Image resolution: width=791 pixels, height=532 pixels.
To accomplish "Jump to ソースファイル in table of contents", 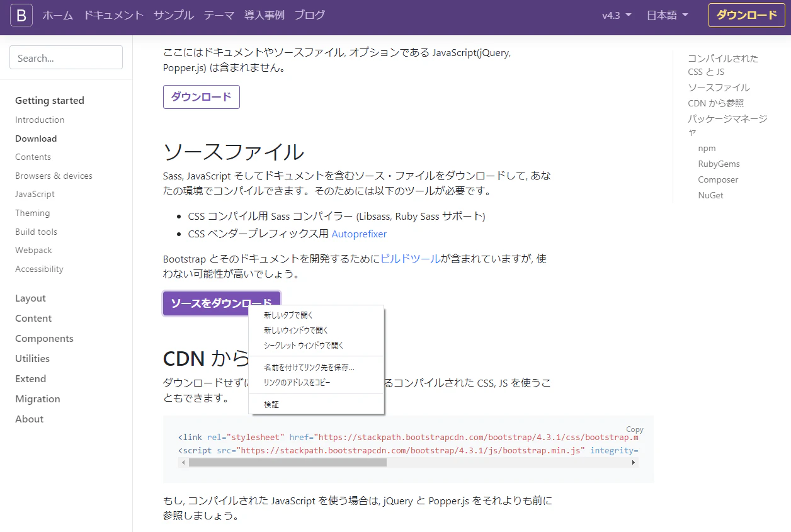I will [719, 88].
